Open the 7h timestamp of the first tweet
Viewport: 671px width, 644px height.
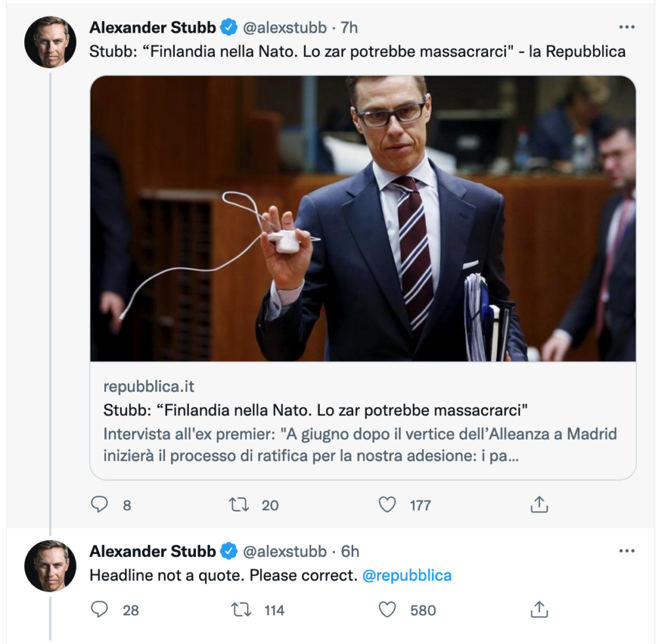349,28
